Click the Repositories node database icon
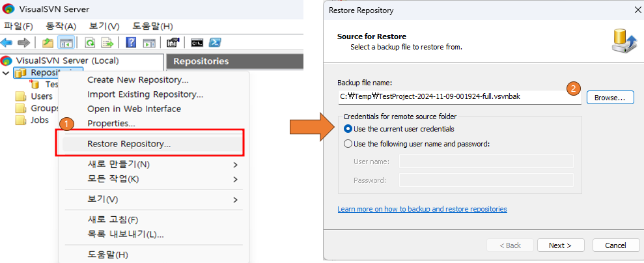644x263 pixels. point(20,73)
